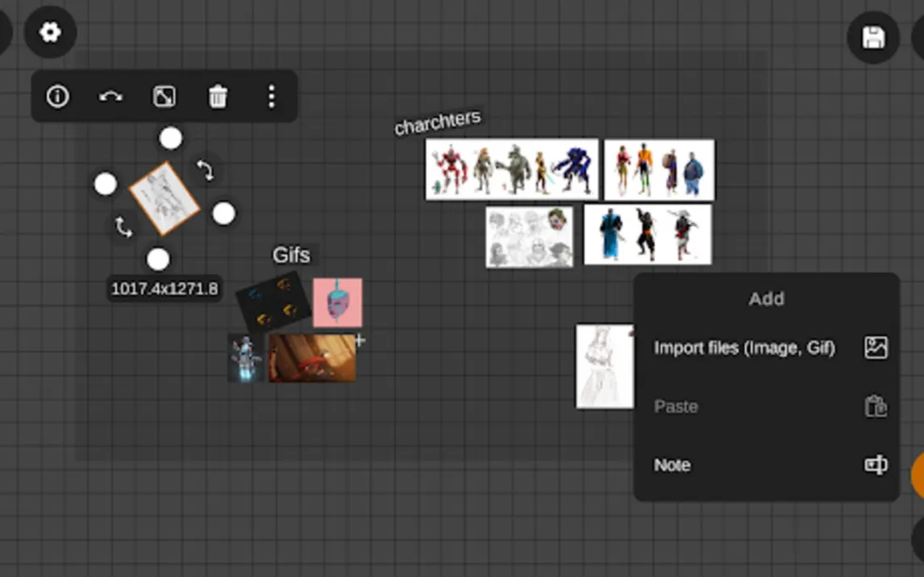924x577 pixels.
Task: Click the 'charchters' text label
Action: point(438,122)
